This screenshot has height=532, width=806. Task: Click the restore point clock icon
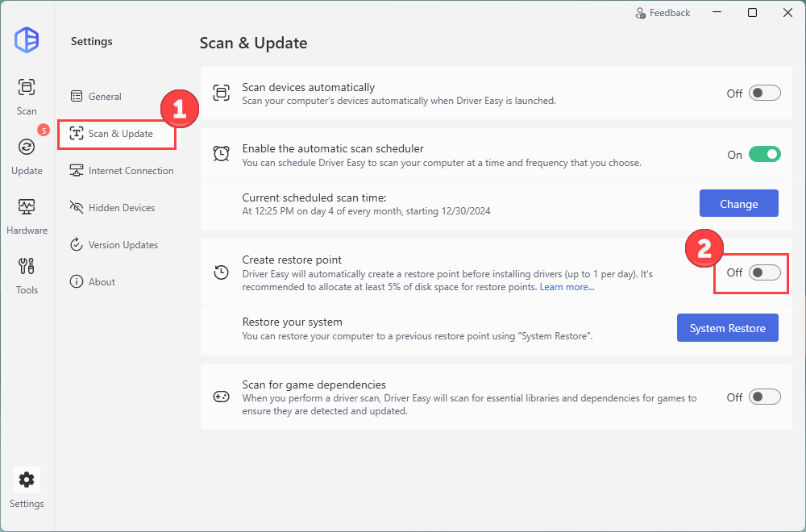(x=221, y=272)
